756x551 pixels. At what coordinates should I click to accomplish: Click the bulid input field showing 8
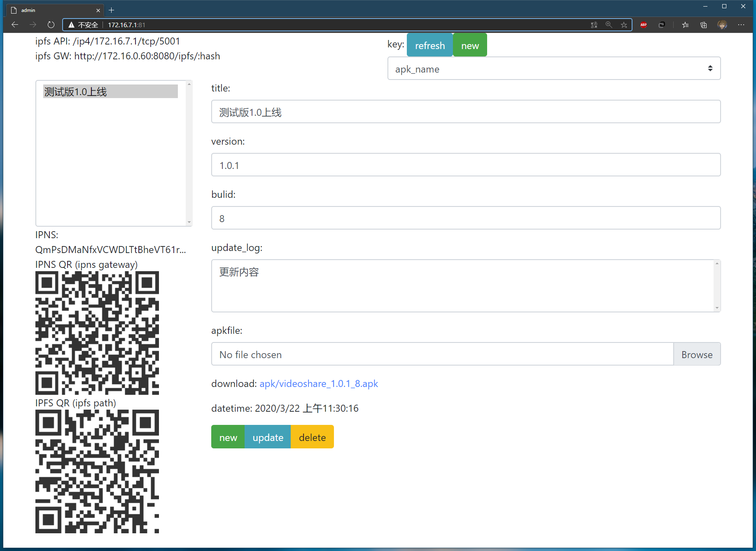[466, 218]
